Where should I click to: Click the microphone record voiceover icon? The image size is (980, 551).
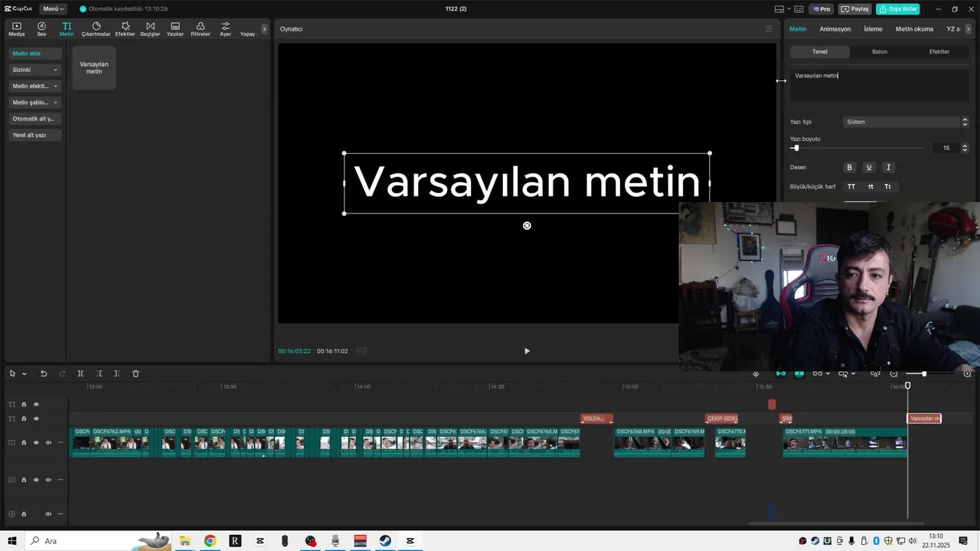pos(756,373)
